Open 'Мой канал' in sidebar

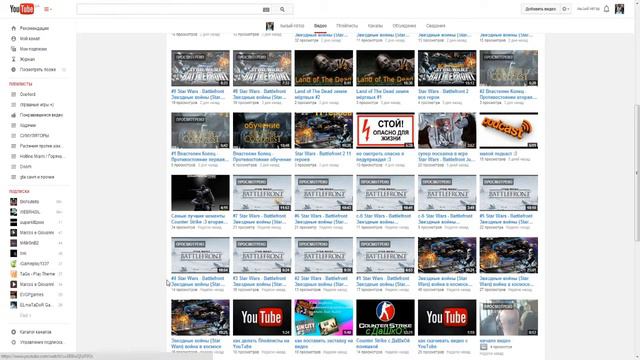(x=30, y=38)
